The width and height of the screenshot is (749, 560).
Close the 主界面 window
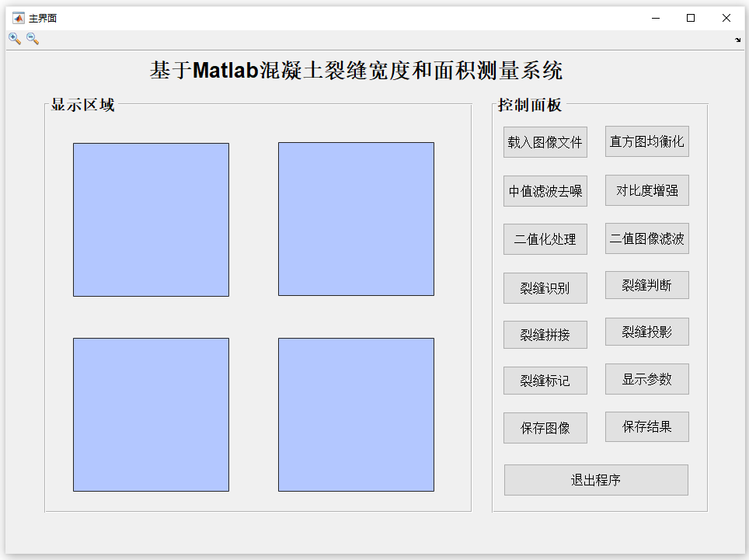coord(726,18)
